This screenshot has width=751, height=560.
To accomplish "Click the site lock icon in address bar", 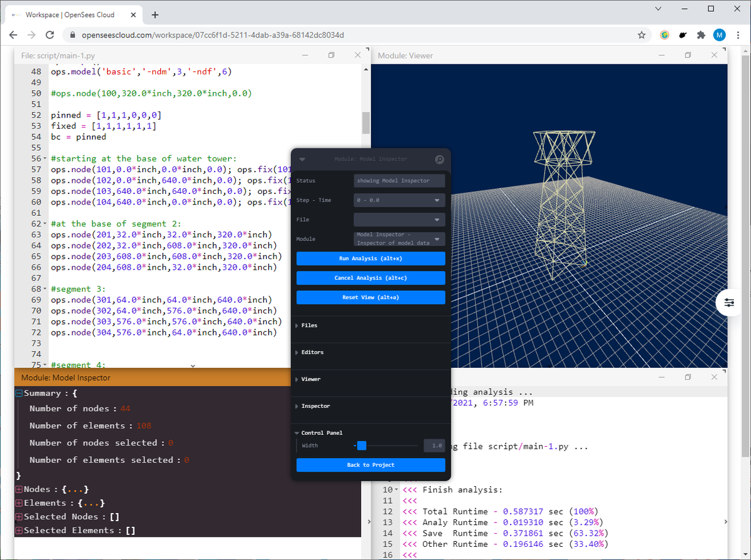I will 73,35.
